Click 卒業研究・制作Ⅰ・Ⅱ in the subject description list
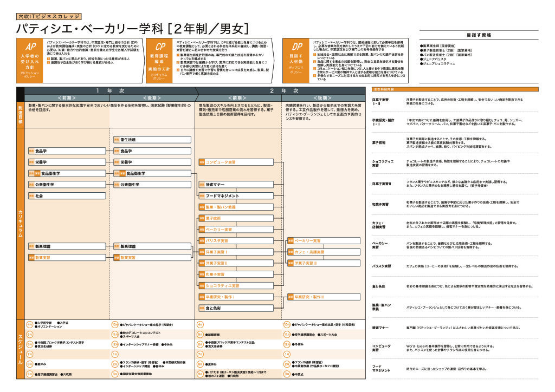 pos(383,122)
